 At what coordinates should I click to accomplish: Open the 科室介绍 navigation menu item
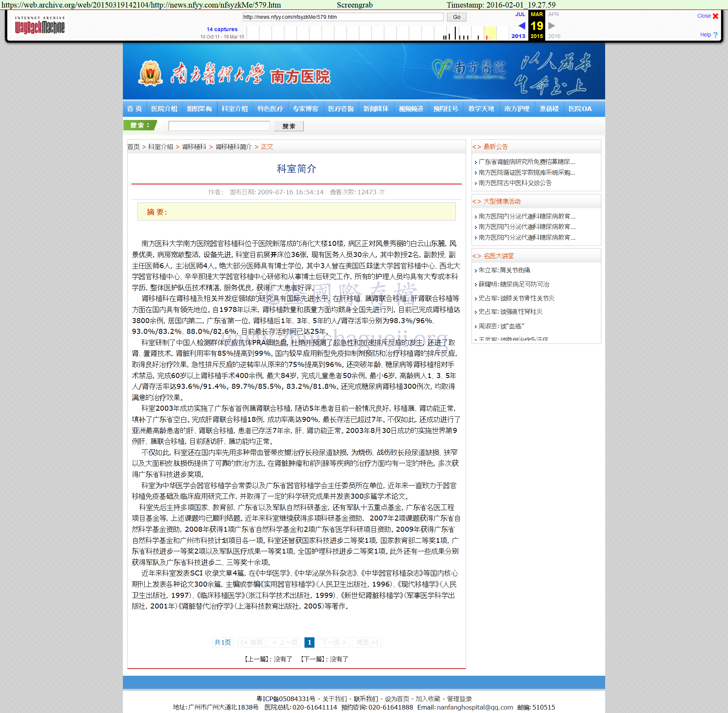click(235, 109)
